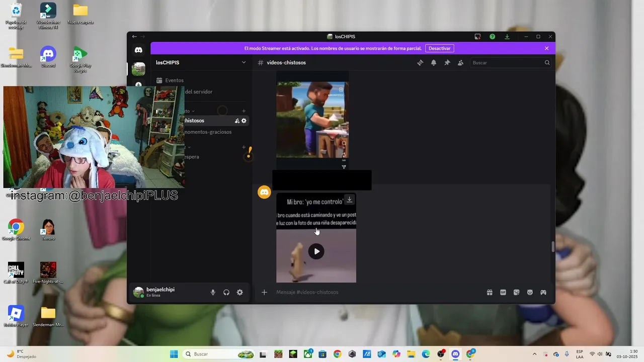Image resolution: width=644 pixels, height=362 pixels.
Task: Open Xbox app from the taskbar
Action: click(x=308, y=354)
